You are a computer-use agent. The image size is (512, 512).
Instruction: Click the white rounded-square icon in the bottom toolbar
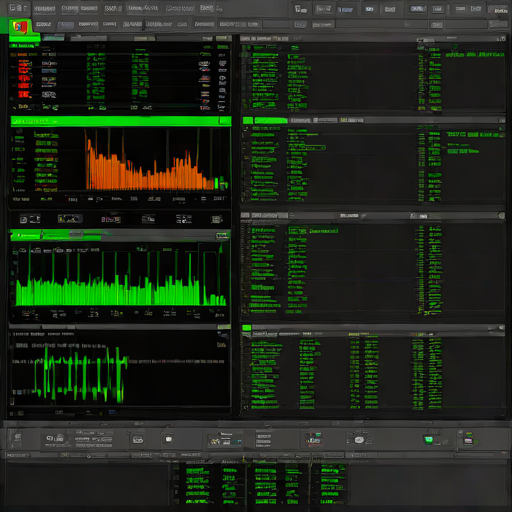click(169, 439)
